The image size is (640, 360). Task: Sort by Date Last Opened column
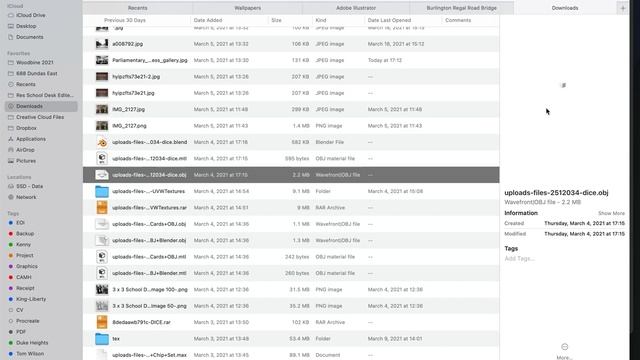389,20
